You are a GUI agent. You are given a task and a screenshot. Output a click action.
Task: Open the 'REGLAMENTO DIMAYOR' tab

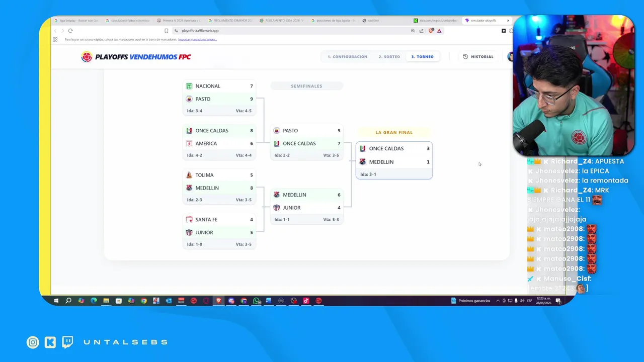coord(231,21)
